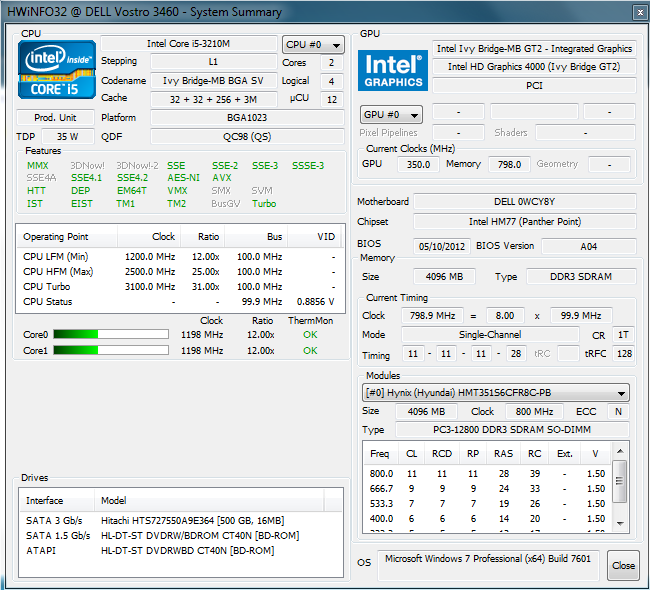Click the Bus column header
Screen dimensions: 650x590
256,237
